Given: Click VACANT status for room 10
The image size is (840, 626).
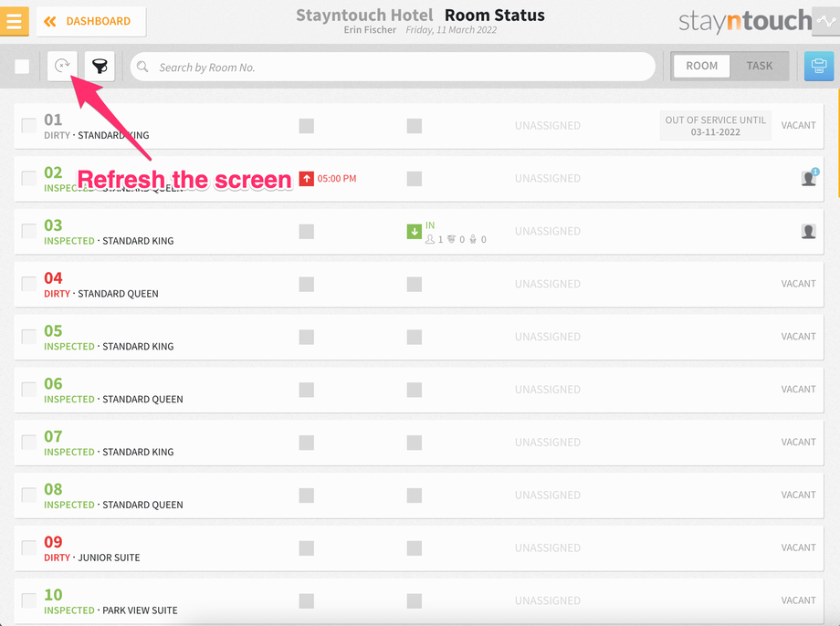Looking at the screenshot, I should pos(798,600).
